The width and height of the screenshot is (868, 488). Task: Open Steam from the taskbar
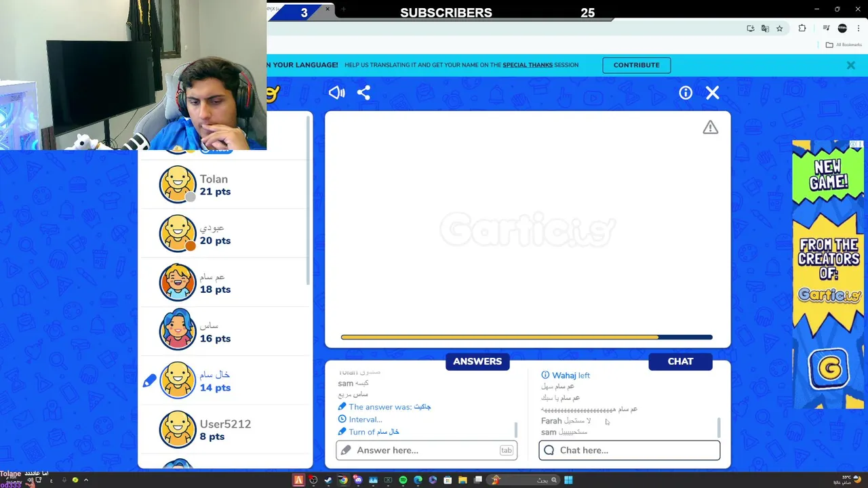click(328, 480)
